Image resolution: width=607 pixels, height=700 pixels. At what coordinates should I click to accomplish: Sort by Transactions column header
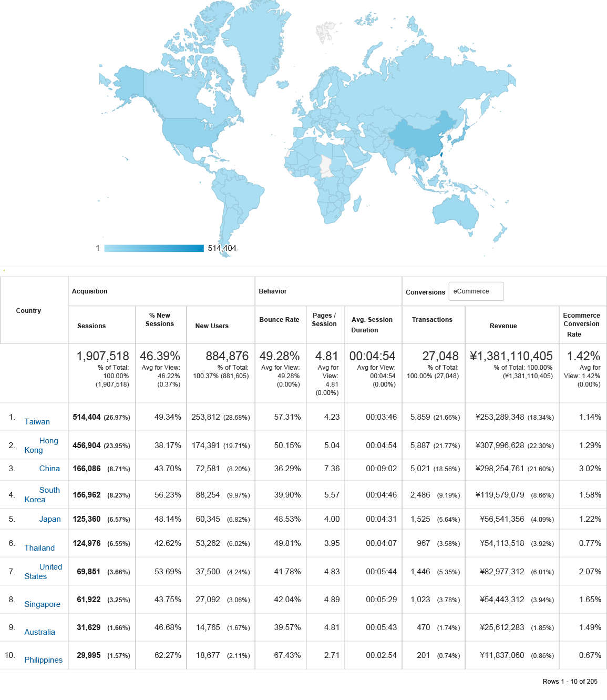(432, 320)
